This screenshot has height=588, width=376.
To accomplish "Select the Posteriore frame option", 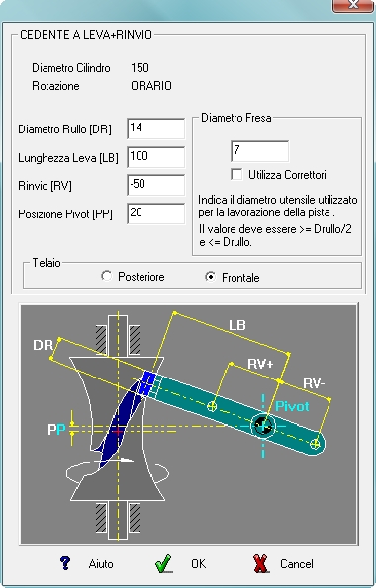I will point(106,276).
